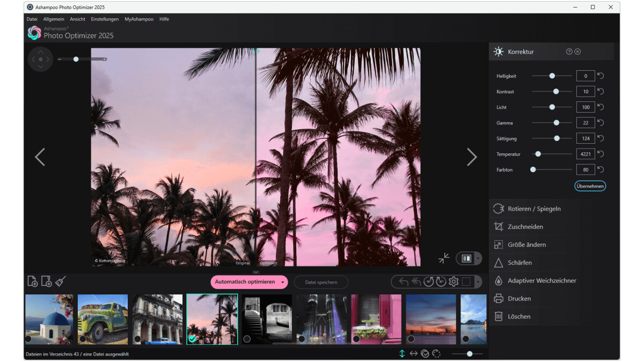Click the undo all double-arrow icon
Viewport: 644px width, 362px height.
click(x=416, y=282)
